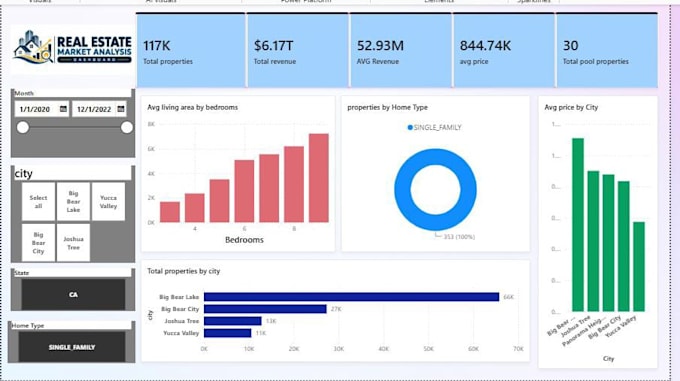680x381 pixels.
Task: Grab the right handle of the Month slider
Action: click(127, 127)
